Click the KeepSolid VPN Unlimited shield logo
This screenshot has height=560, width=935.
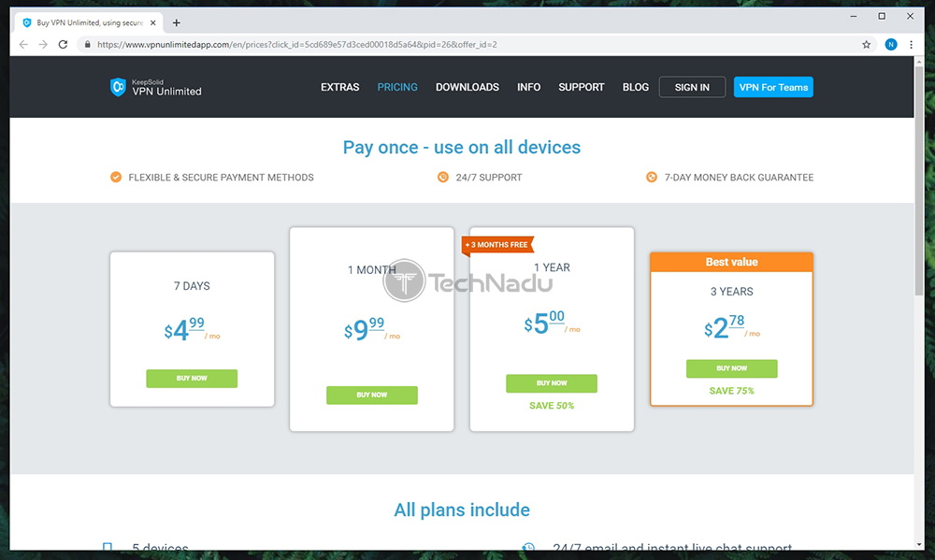118,87
